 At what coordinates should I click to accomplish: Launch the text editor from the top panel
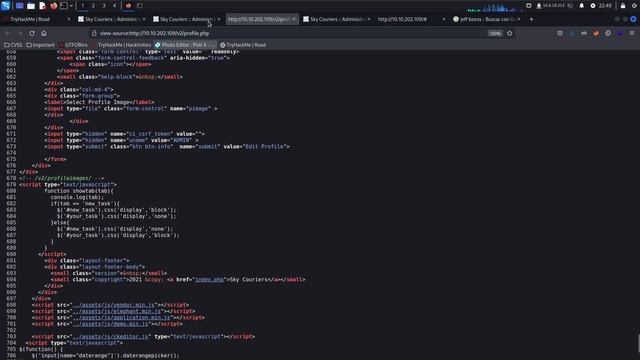(x=42, y=6)
